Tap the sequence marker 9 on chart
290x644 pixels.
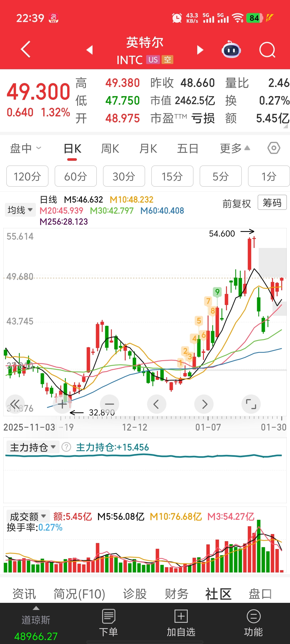point(217,292)
